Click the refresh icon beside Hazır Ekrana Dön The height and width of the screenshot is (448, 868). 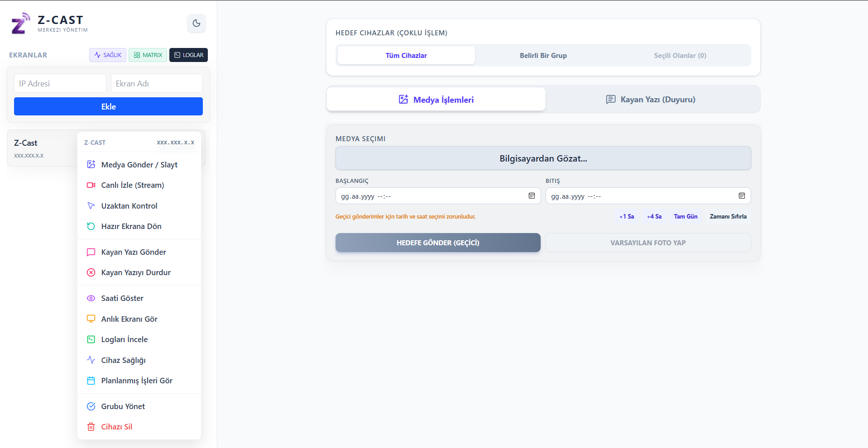click(x=91, y=226)
